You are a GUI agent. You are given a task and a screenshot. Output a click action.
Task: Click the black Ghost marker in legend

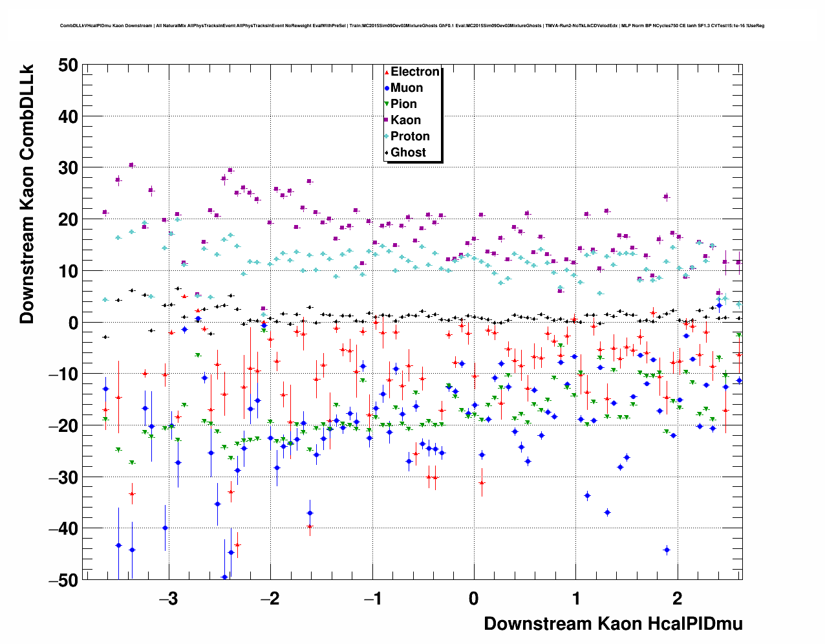point(387,153)
